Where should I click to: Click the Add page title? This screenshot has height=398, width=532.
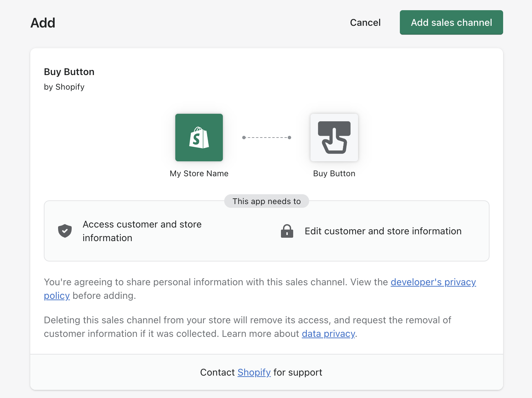point(43,23)
